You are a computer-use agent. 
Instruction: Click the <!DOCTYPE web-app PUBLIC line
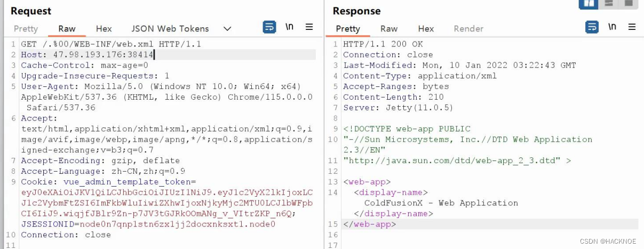(407, 129)
